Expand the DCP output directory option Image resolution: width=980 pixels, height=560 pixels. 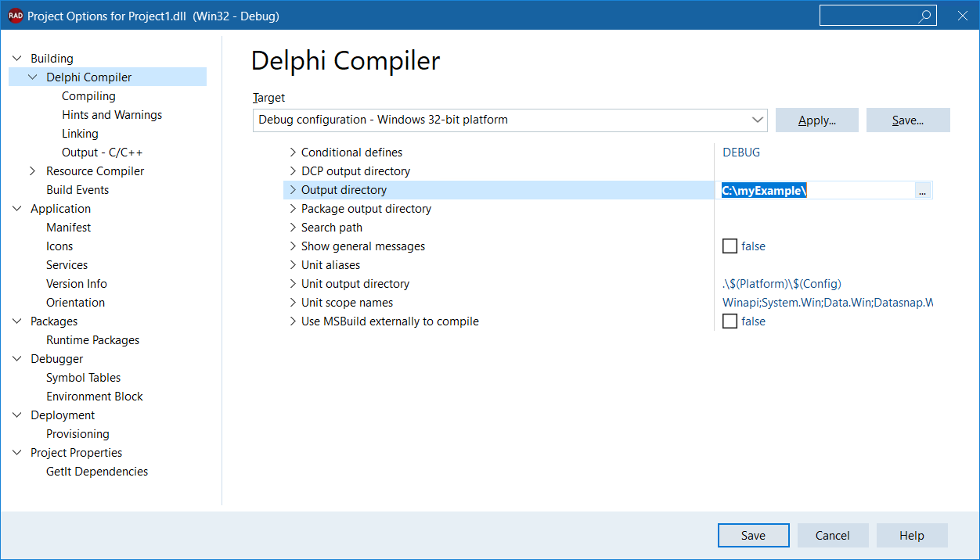[x=293, y=171]
